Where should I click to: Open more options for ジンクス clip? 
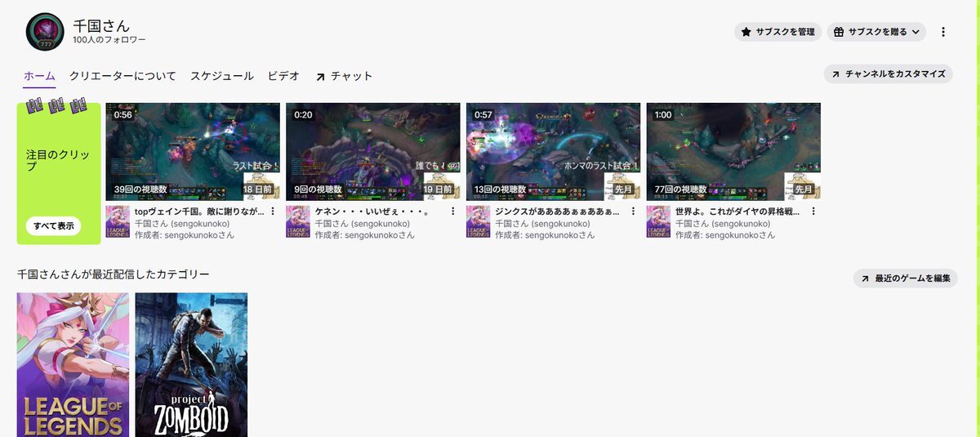[634, 212]
